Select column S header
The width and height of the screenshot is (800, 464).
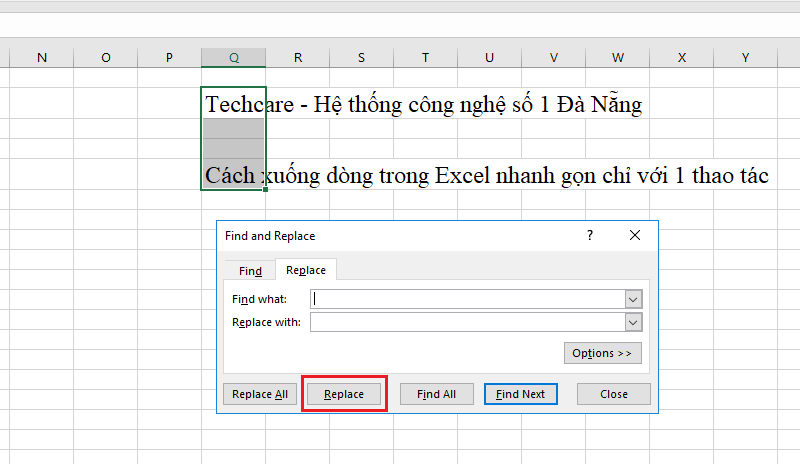tap(361, 58)
